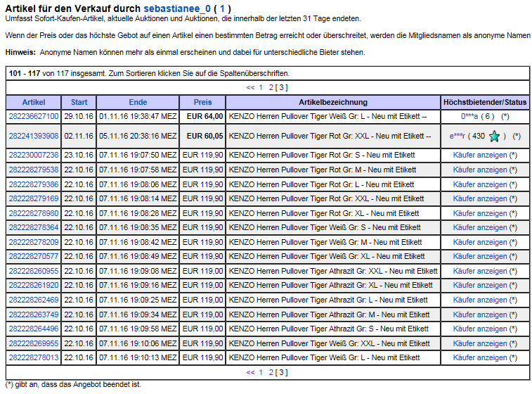This screenshot has height=394, width=532.
Task: Go to page 2 in bottom pagination
Action: [x=271, y=373]
